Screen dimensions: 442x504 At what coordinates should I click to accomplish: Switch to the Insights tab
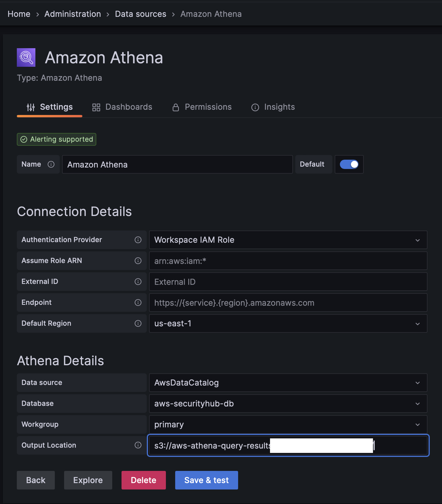pyautogui.click(x=273, y=107)
